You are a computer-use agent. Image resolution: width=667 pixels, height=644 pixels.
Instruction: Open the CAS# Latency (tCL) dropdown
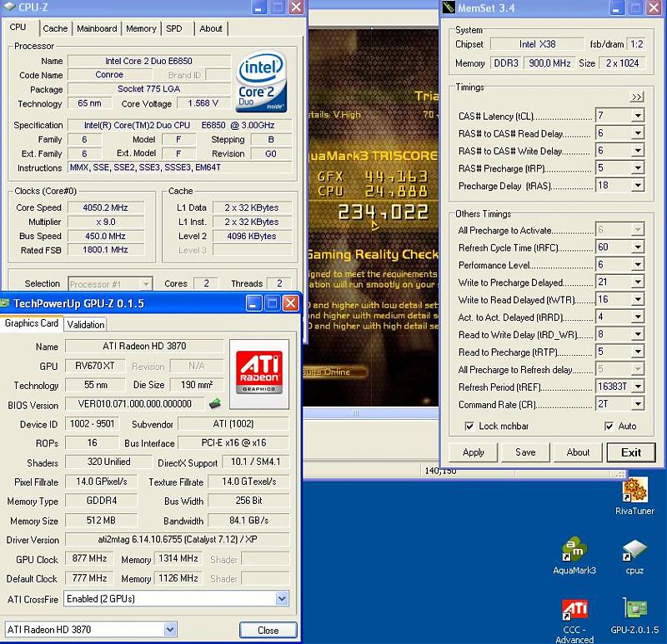point(637,116)
